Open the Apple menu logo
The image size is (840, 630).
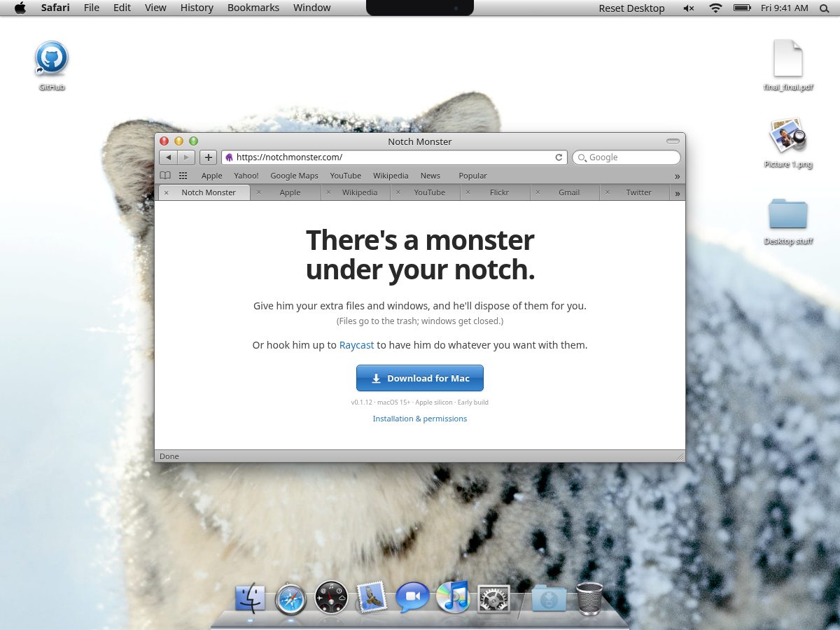20,8
